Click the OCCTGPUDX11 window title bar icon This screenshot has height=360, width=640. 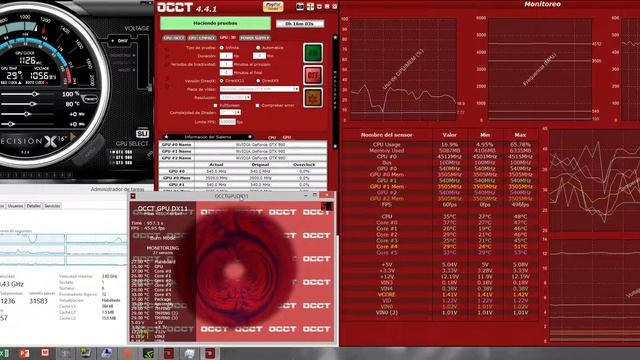pyautogui.click(x=133, y=196)
